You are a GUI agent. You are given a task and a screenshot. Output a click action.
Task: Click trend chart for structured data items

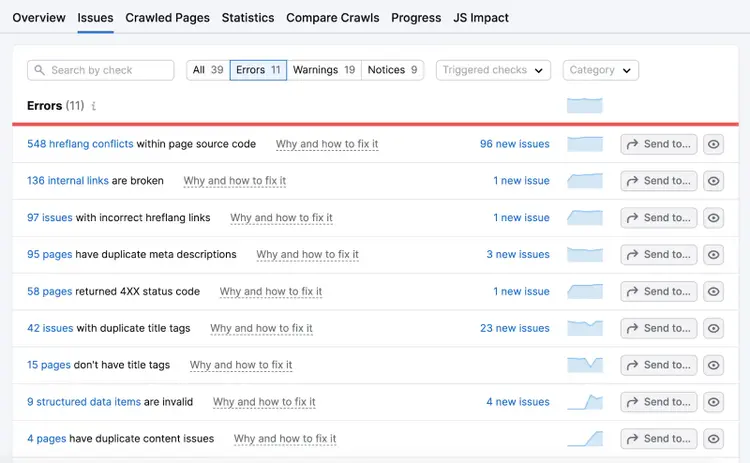(585, 402)
